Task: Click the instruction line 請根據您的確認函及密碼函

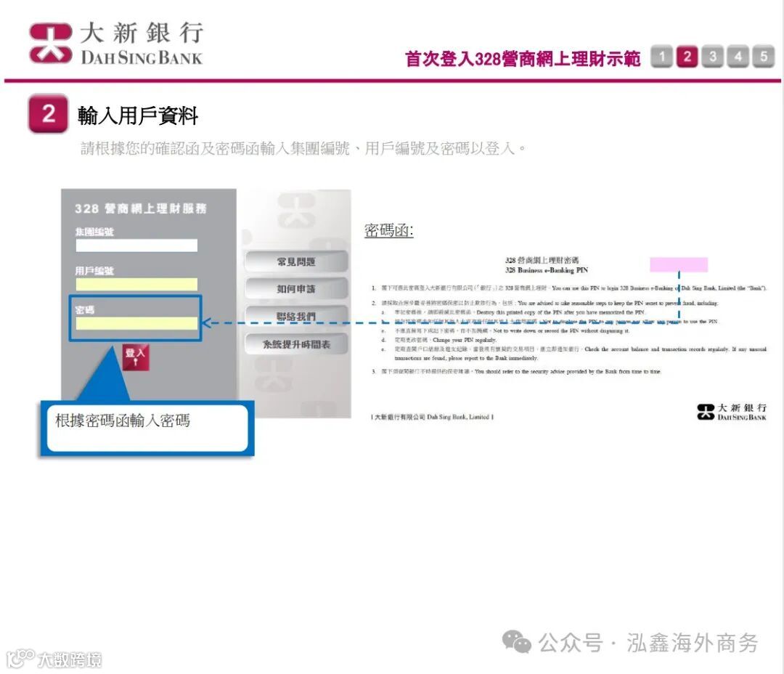Action: tap(303, 148)
